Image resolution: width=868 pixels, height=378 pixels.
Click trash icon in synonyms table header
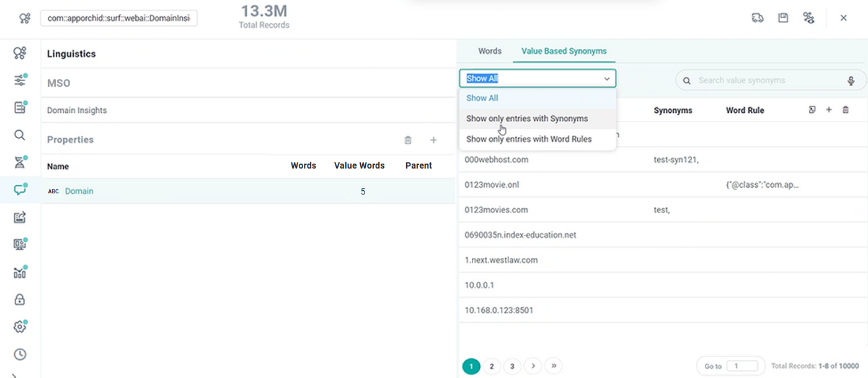point(846,110)
